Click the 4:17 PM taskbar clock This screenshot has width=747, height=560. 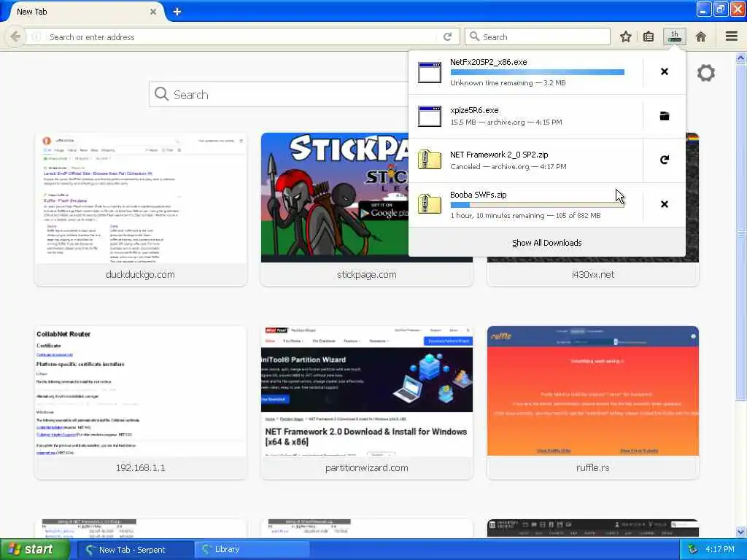tap(720, 550)
